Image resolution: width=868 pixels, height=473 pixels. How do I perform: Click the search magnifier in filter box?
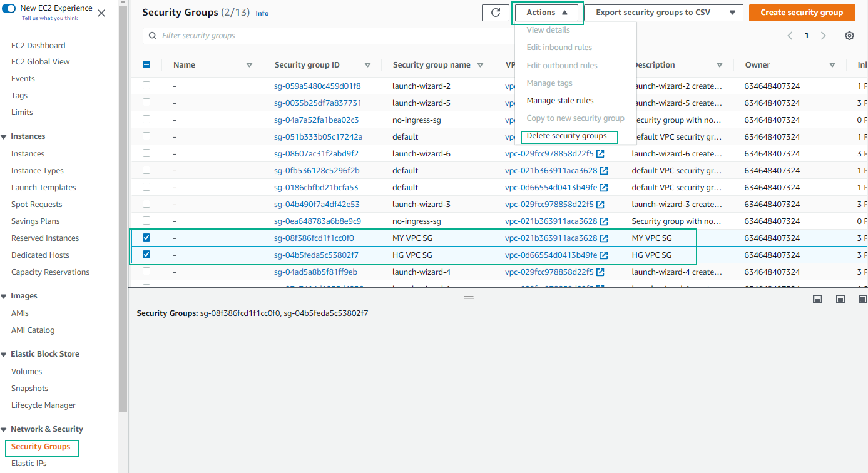tap(153, 36)
